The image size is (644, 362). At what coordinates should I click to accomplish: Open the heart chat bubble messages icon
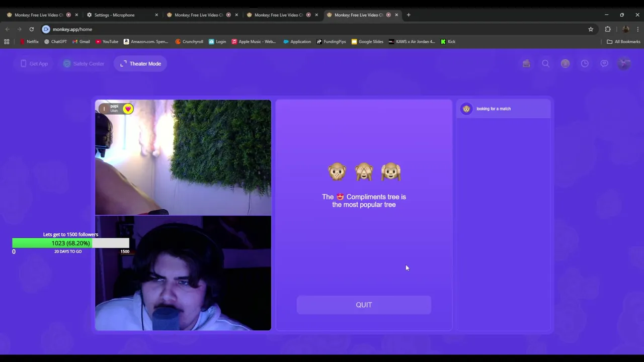(604, 63)
